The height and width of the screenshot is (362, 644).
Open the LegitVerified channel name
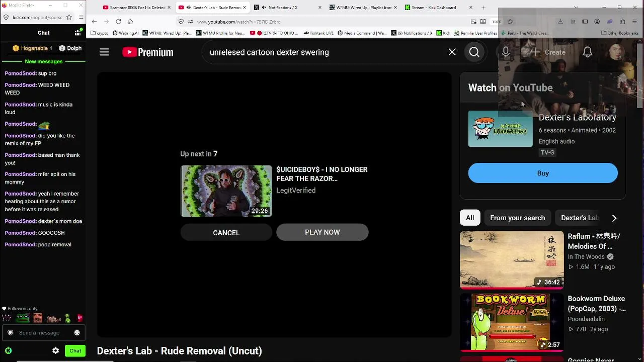point(296,191)
